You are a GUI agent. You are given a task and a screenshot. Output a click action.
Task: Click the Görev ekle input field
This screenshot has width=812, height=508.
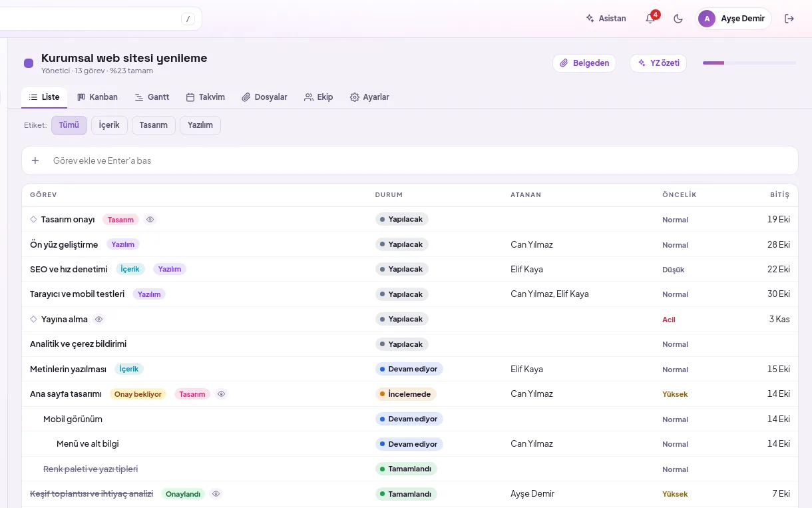[x=419, y=160]
